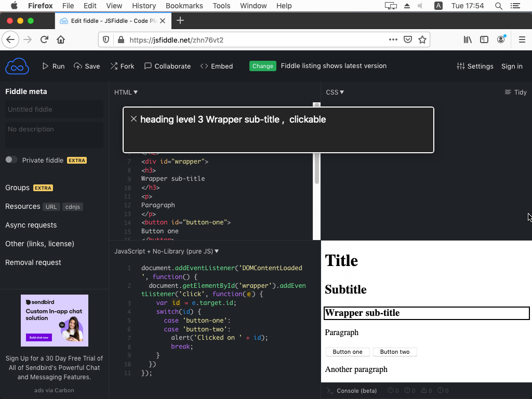Open the View menu
The width and height of the screenshot is (532, 399).
(x=114, y=6)
